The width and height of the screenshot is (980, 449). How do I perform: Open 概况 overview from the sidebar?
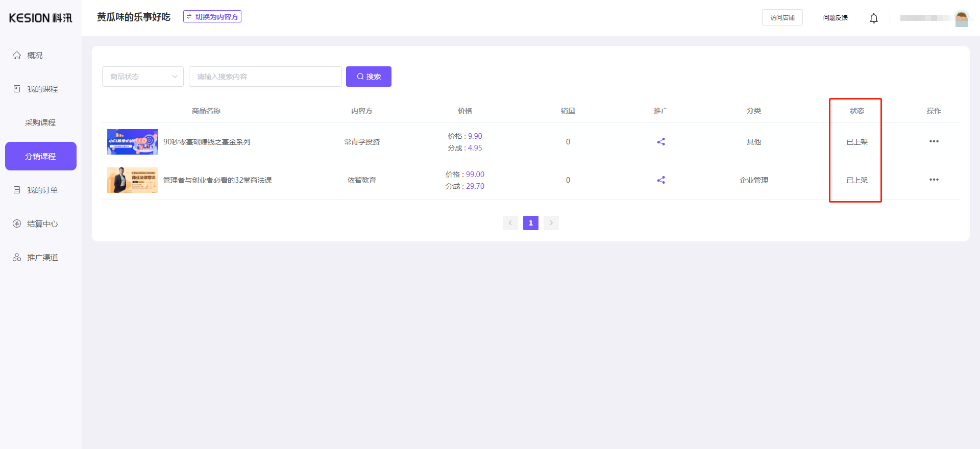click(35, 55)
